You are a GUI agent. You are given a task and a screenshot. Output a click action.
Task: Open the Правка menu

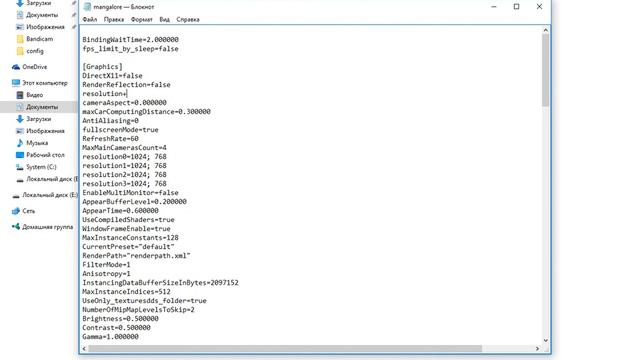point(114,20)
